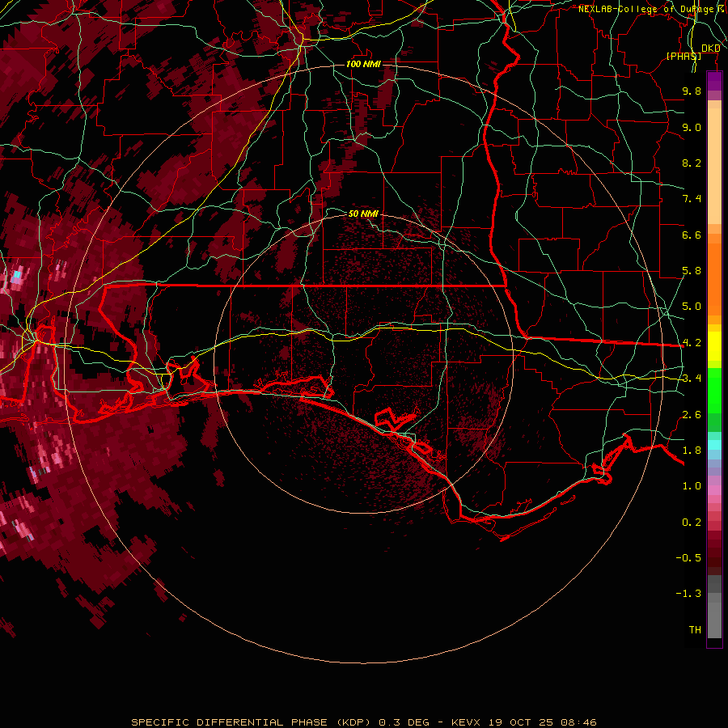Click the cyan segment of the color bar
Image resolution: width=728 pixels, height=728 pixels.
(714, 445)
